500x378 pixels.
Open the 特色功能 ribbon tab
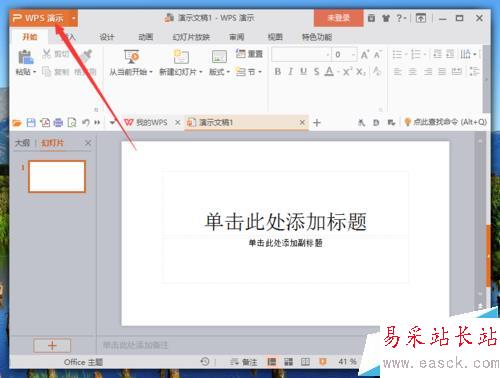click(x=317, y=37)
